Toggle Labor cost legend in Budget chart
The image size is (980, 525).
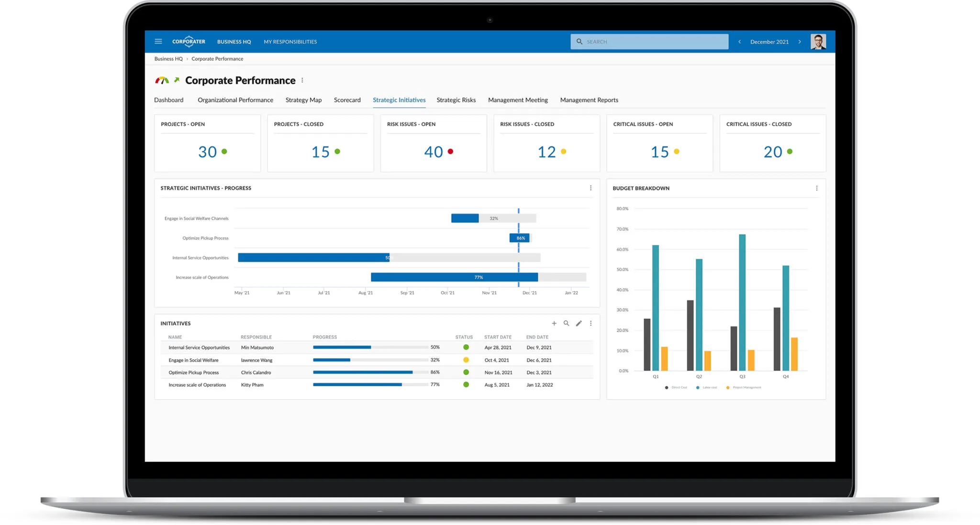click(x=707, y=387)
